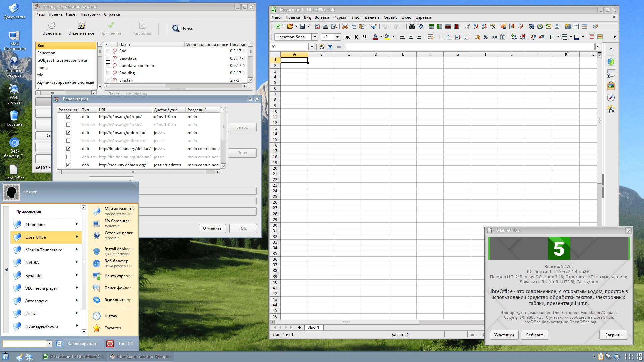Click the Веб-сайт button in about dialog
644x362 pixels.
click(535, 335)
